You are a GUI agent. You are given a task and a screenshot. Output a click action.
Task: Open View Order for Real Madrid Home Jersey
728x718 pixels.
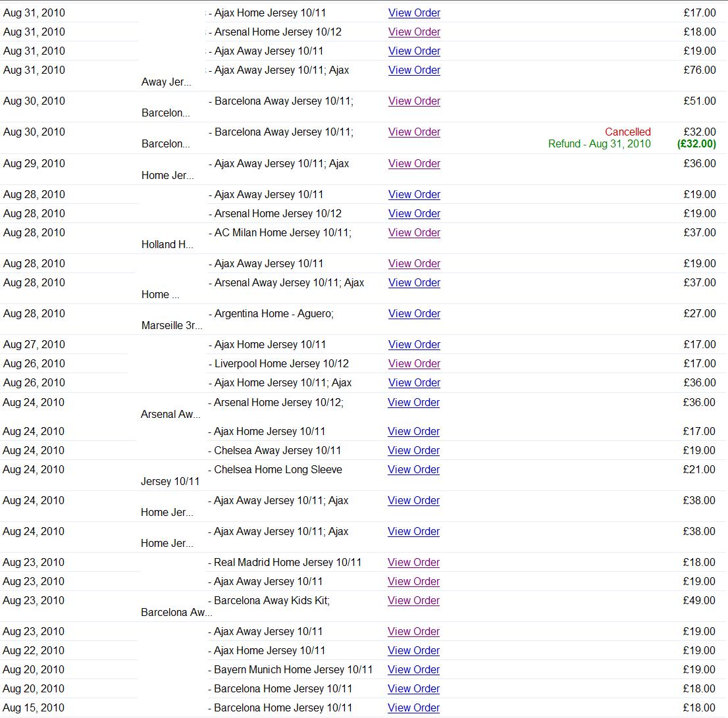[x=413, y=563]
